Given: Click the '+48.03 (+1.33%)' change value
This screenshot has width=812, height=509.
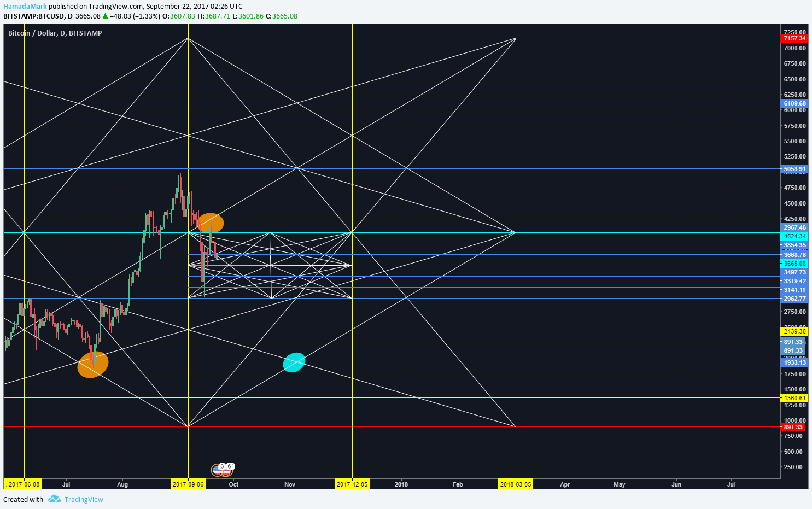Looking at the screenshot, I should click(x=135, y=16).
